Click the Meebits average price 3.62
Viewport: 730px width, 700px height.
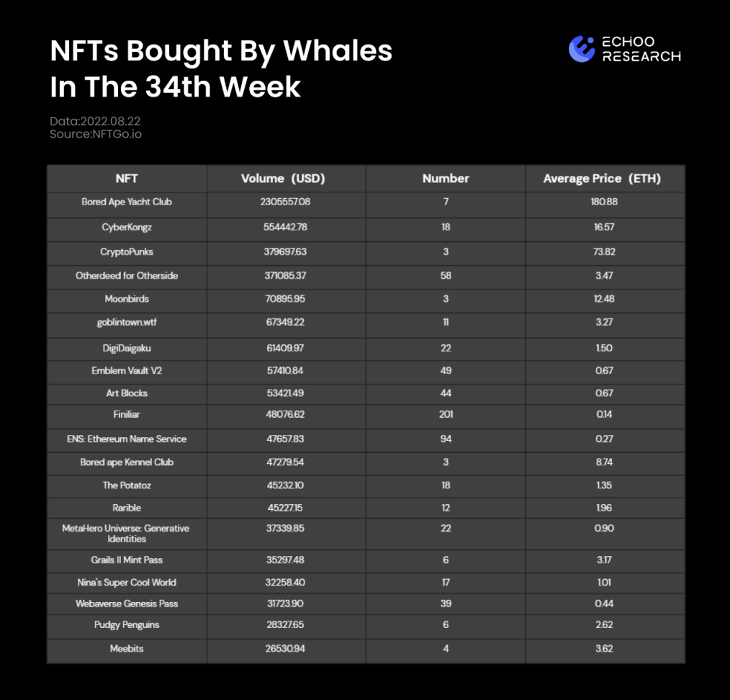point(604,649)
